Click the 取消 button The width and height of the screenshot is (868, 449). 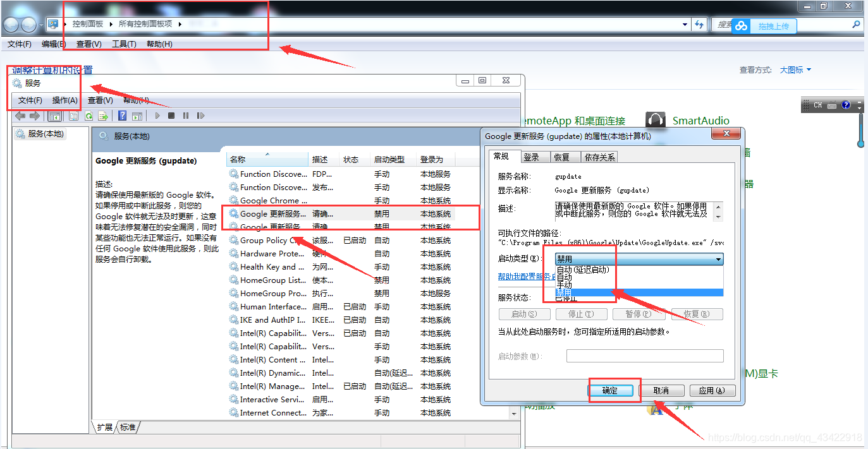point(661,391)
